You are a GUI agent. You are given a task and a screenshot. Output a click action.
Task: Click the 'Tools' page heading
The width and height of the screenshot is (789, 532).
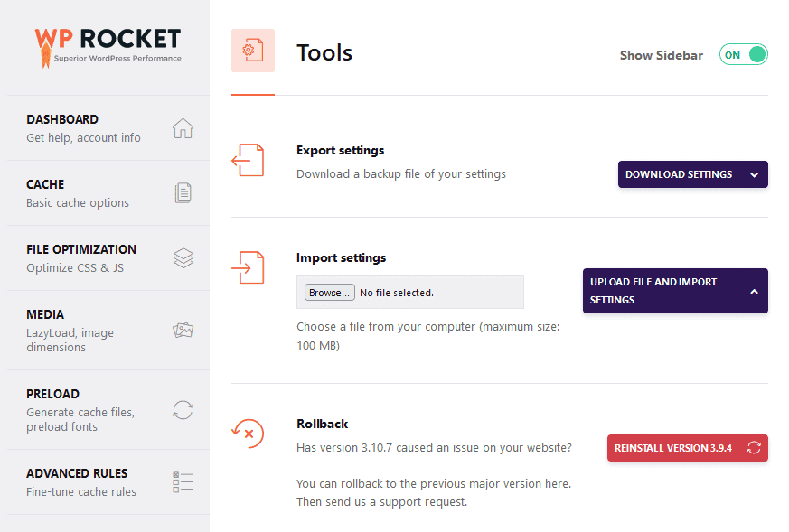tap(324, 52)
